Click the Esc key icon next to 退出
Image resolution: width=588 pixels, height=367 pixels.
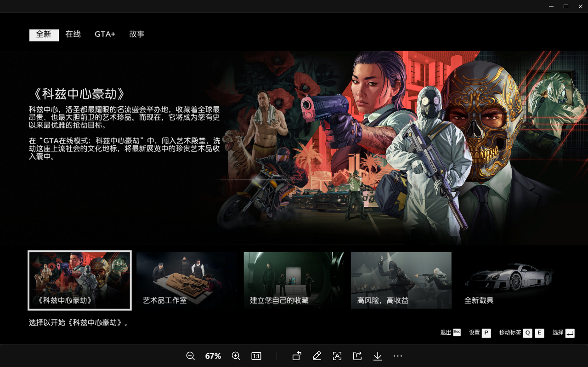457,332
